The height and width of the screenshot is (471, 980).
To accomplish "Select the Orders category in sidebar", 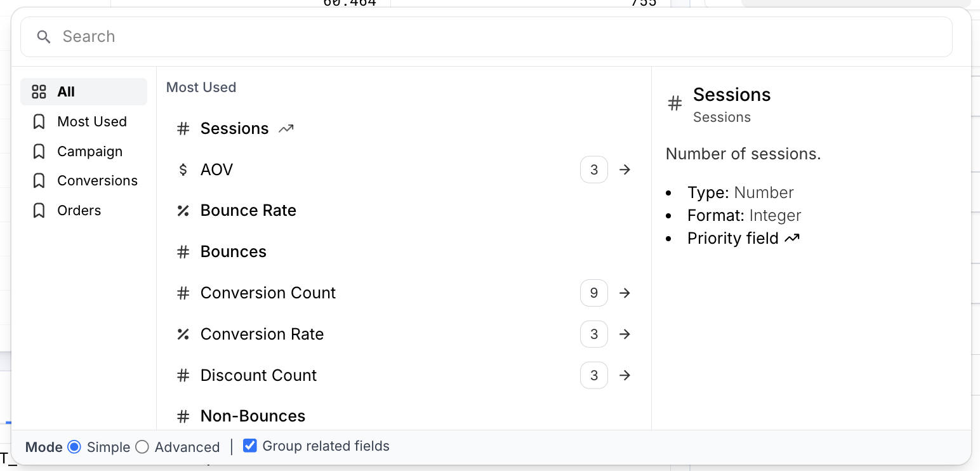I will (79, 210).
